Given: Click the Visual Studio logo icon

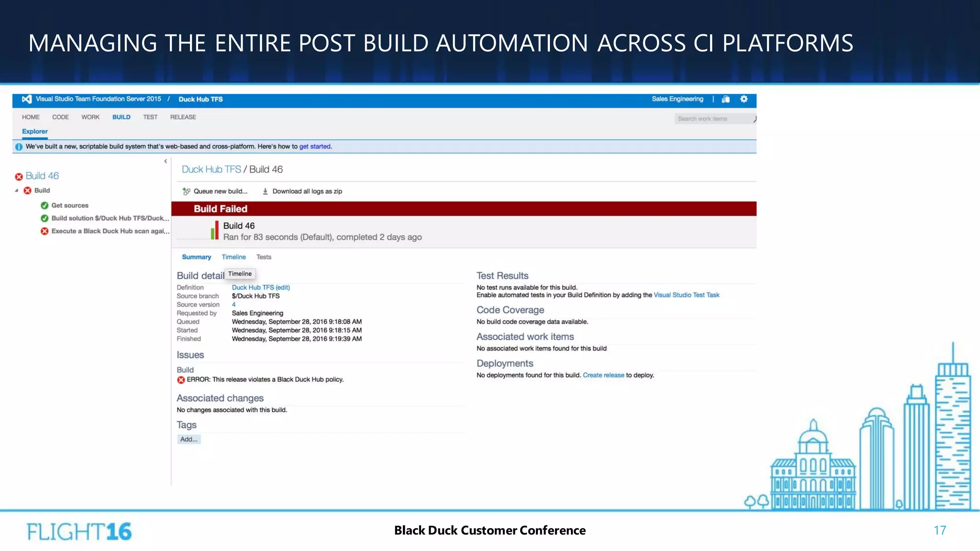Looking at the screenshot, I should (27, 99).
